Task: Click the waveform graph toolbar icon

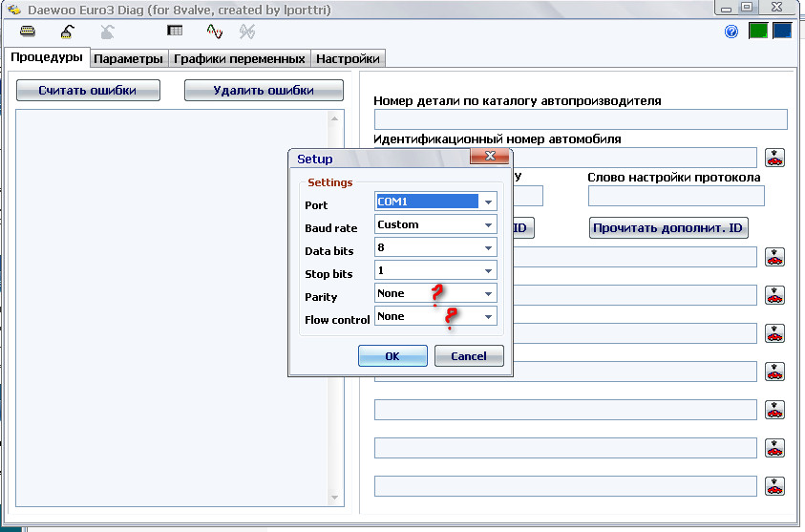Action: coord(215,32)
